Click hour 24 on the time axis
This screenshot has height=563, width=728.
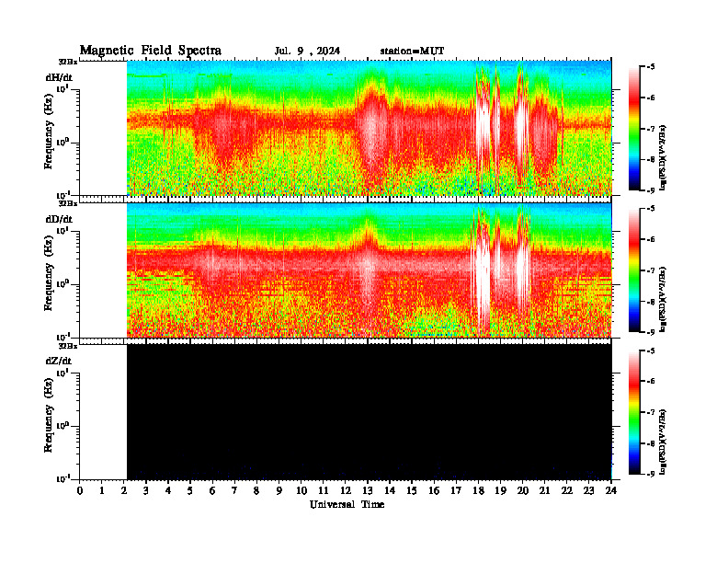coord(611,490)
